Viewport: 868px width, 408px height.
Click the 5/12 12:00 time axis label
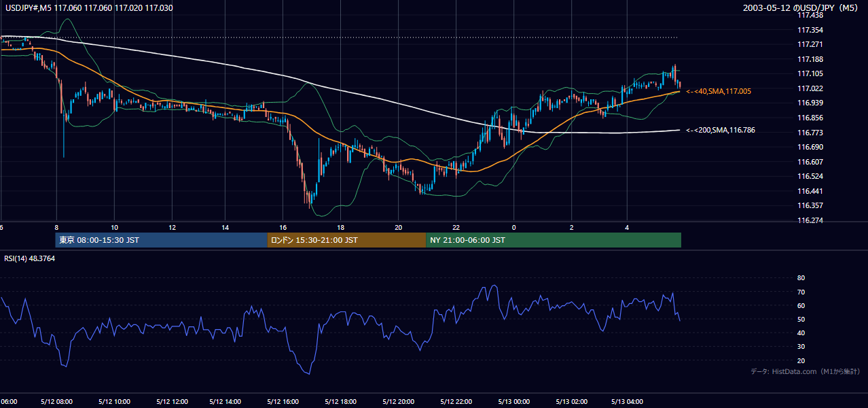172,401
